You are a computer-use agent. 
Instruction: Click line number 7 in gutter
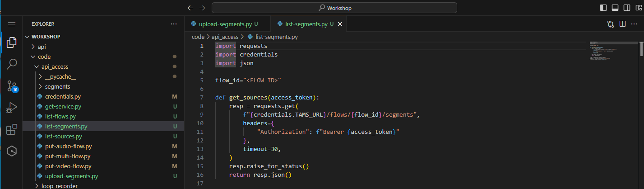[x=201, y=97]
